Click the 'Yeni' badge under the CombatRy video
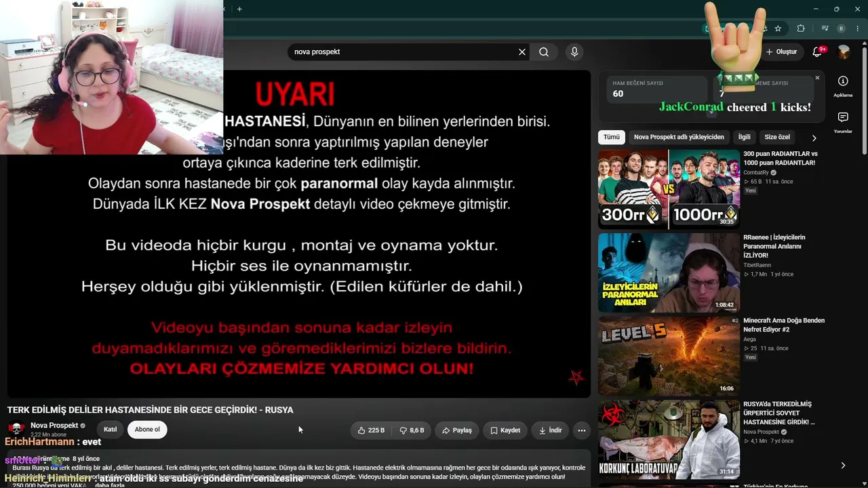Screen dimensions: 868x488 point(751,190)
